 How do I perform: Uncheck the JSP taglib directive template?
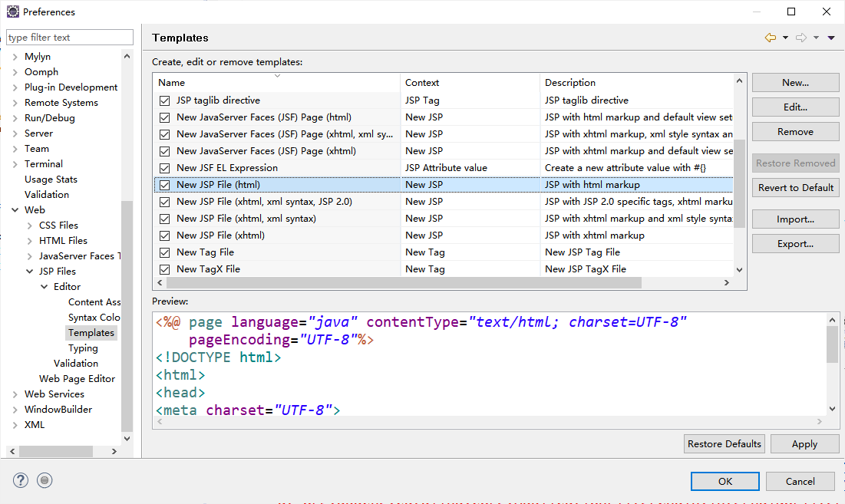165,100
